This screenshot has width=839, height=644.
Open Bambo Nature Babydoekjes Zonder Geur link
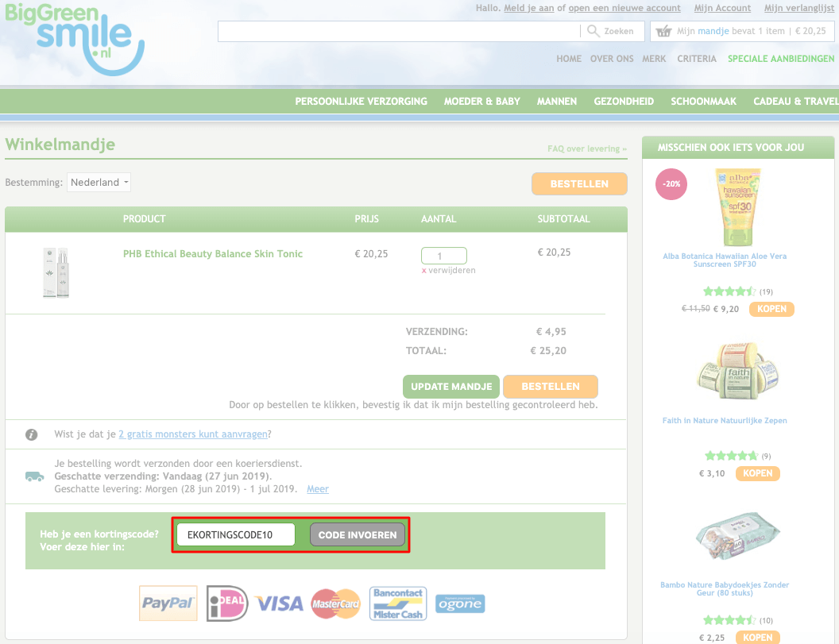(x=725, y=589)
